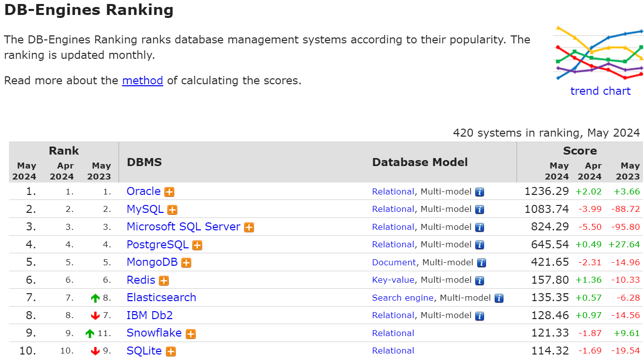Expand the plus icon beside MySQL
Image resolution: width=644 pixels, height=358 pixels.
172,210
